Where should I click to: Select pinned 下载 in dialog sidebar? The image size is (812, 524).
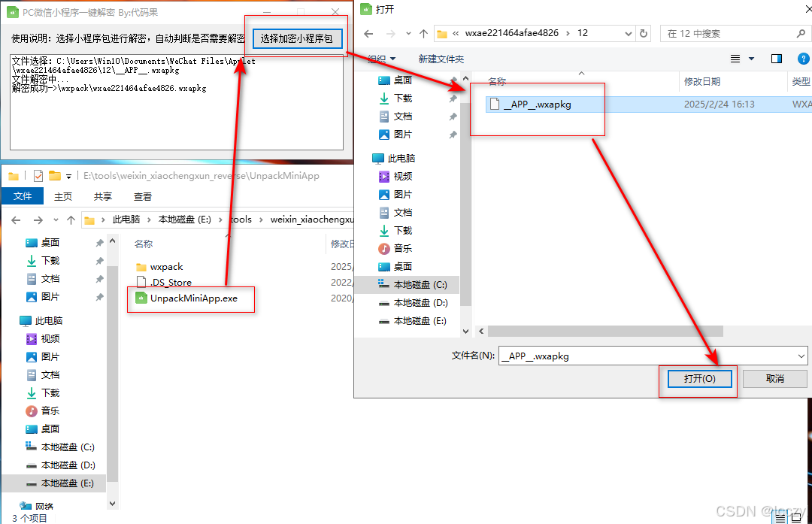(402, 98)
